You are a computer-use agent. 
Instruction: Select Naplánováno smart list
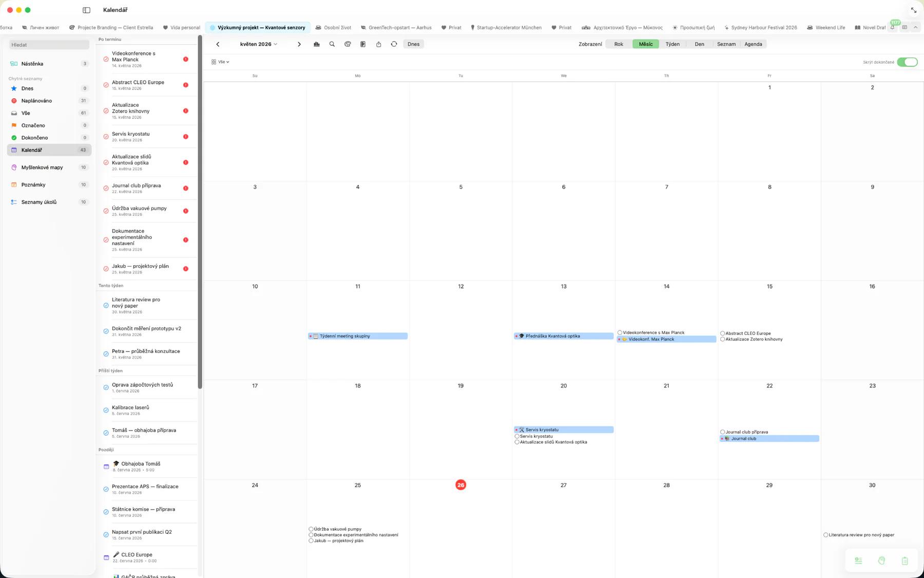(x=49, y=101)
